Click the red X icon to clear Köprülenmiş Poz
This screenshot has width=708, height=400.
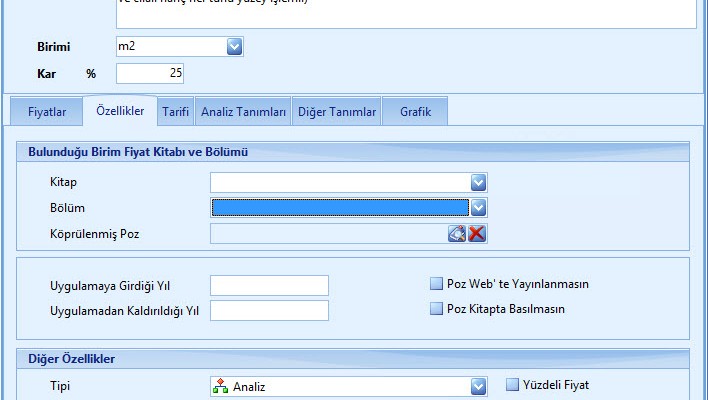tap(477, 233)
